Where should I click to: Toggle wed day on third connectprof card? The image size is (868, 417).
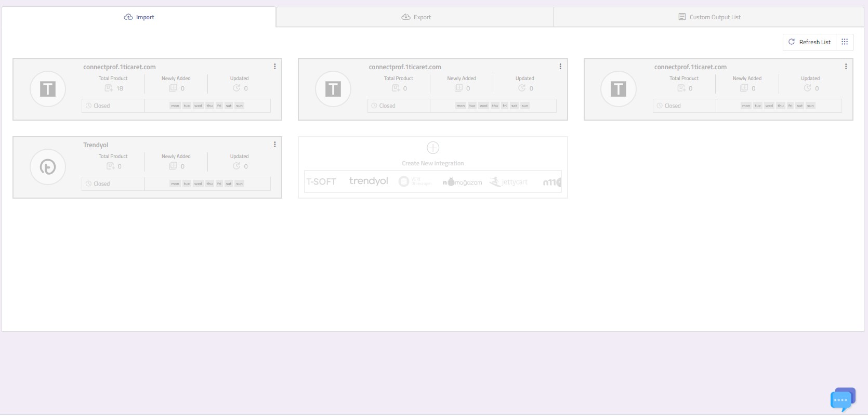pyautogui.click(x=769, y=106)
